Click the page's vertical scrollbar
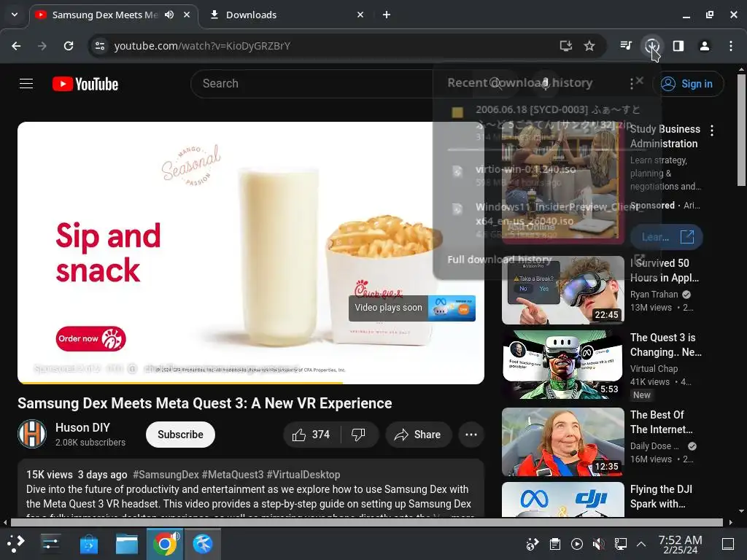This screenshot has width=747, height=560. tap(741, 130)
